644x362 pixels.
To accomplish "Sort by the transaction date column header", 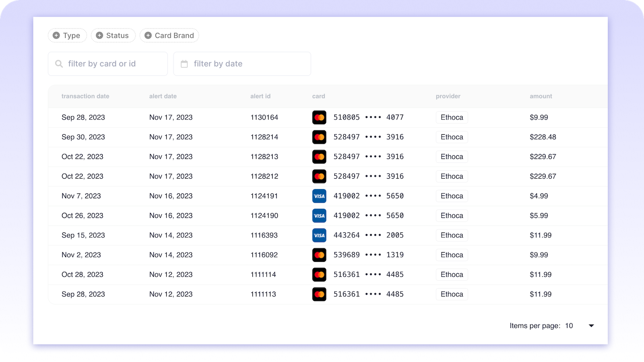I will click(85, 96).
